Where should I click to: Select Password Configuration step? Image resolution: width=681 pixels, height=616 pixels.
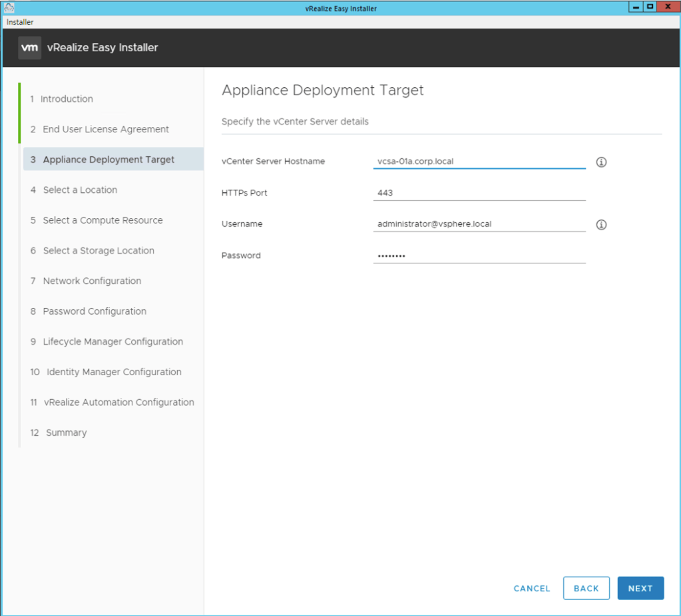[x=95, y=311]
